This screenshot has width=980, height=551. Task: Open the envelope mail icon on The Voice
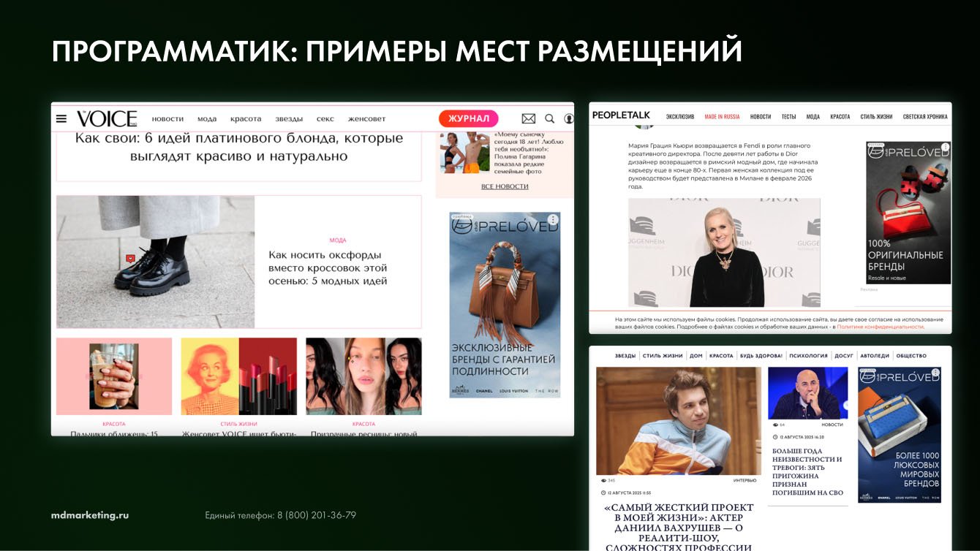[x=528, y=118]
